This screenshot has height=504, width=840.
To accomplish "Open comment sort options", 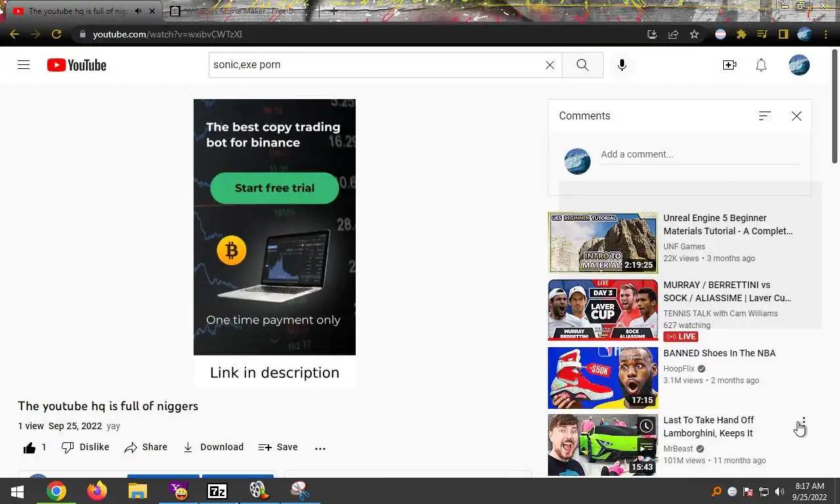I will [x=765, y=115].
